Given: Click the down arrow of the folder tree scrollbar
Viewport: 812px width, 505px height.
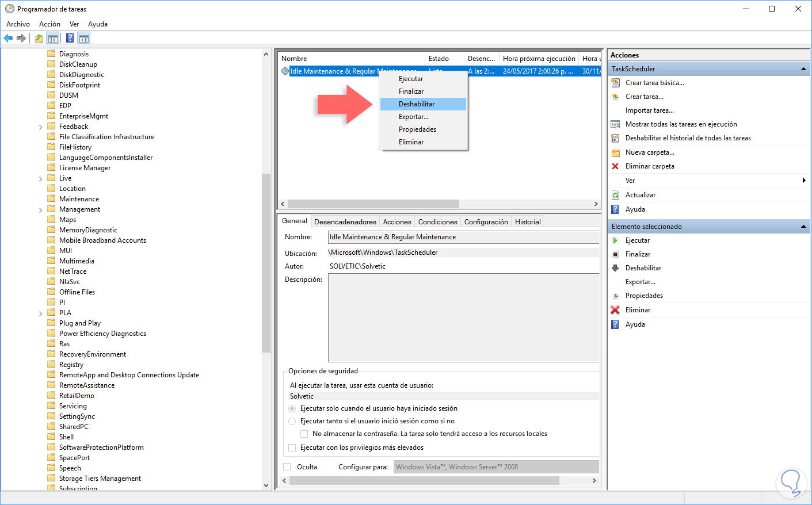Looking at the screenshot, I should (x=266, y=485).
